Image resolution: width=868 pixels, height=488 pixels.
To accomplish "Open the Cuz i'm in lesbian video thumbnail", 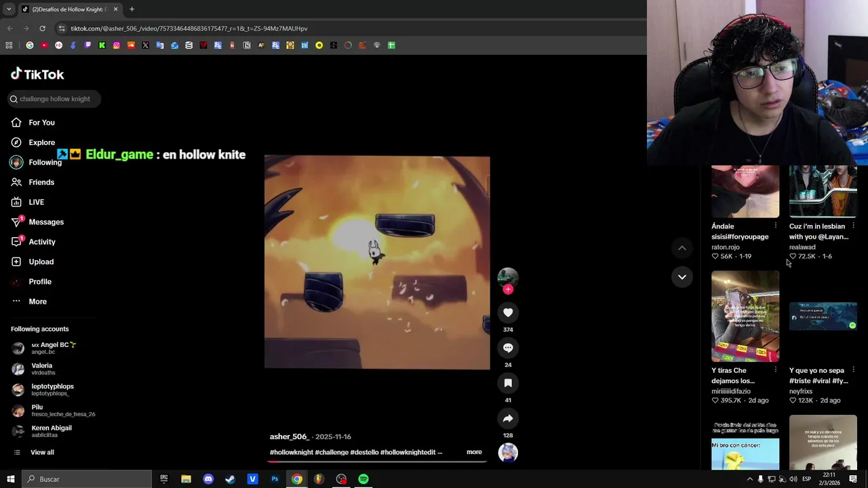I will pos(823,192).
